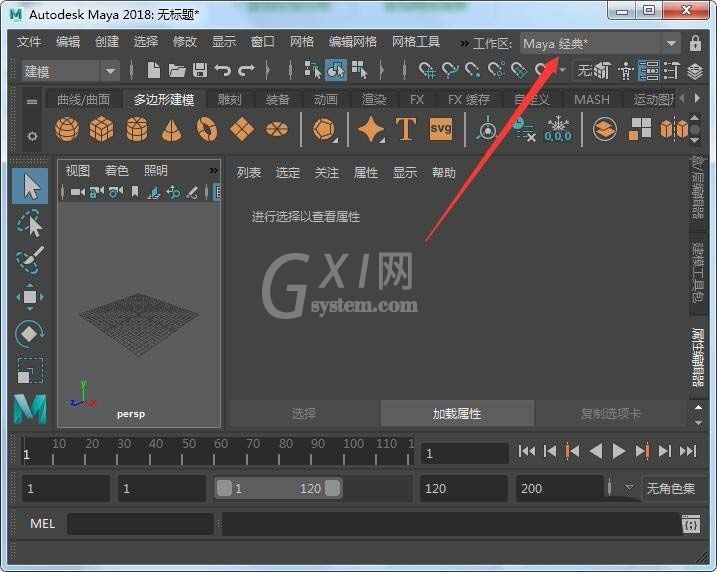This screenshot has height=572, width=717.
Task: Click the animation end time 200 field
Action: coord(560,489)
